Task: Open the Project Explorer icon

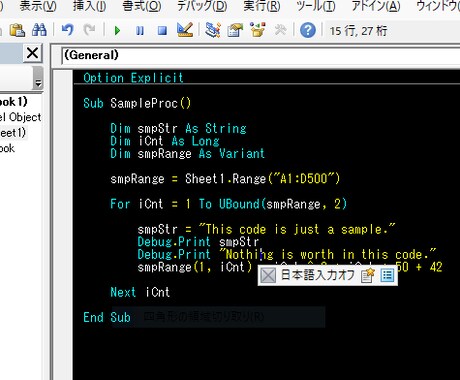Action: [x=213, y=30]
